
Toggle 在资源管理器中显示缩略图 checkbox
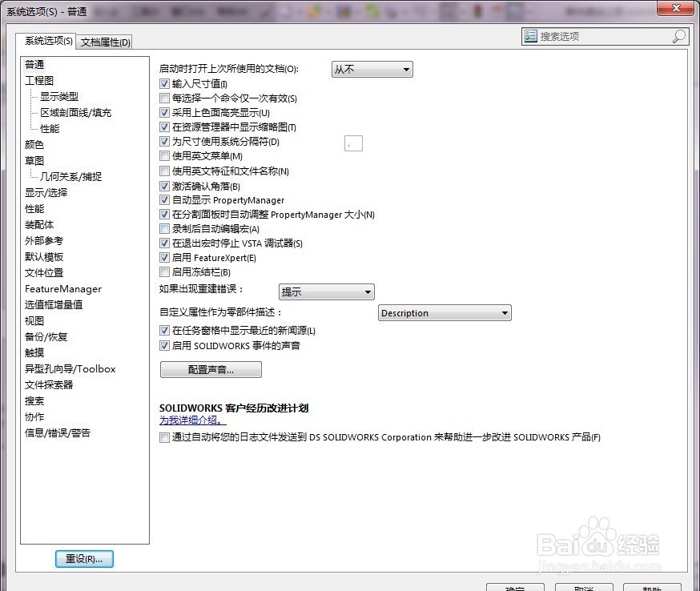164,127
